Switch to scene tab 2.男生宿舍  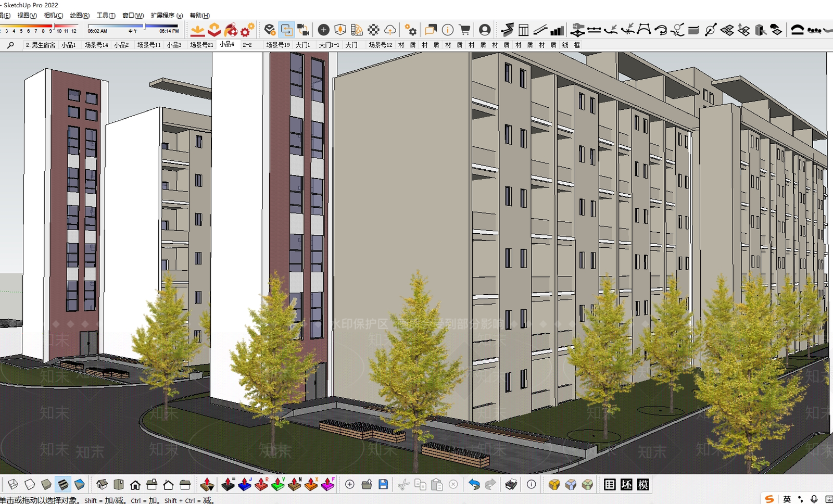41,45
